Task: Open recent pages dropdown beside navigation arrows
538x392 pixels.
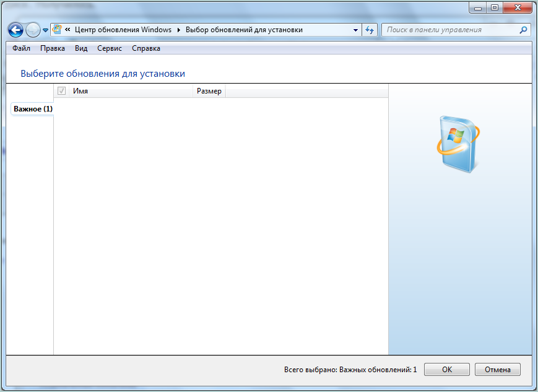Action: 45,30
